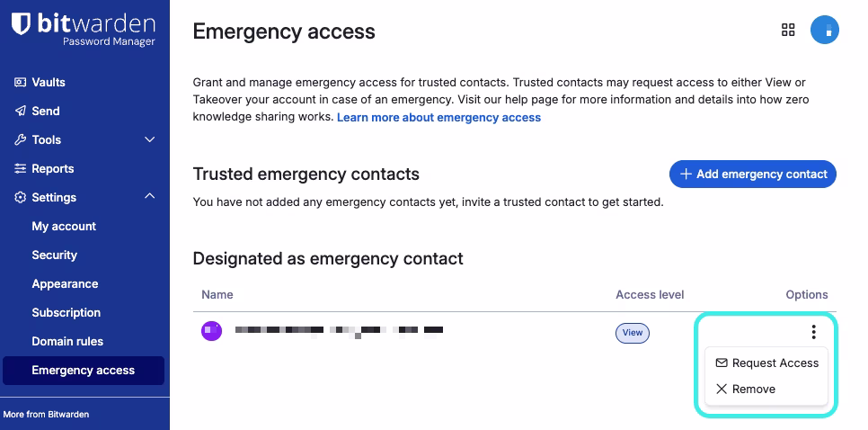Open the Subscription page
Image resolution: width=868 pixels, height=430 pixels.
coord(66,313)
